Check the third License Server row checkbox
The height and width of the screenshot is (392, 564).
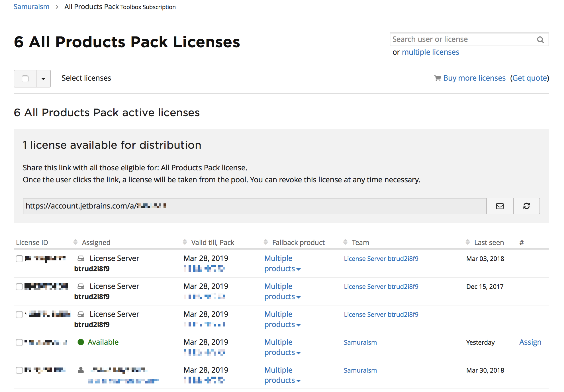coord(19,315)
